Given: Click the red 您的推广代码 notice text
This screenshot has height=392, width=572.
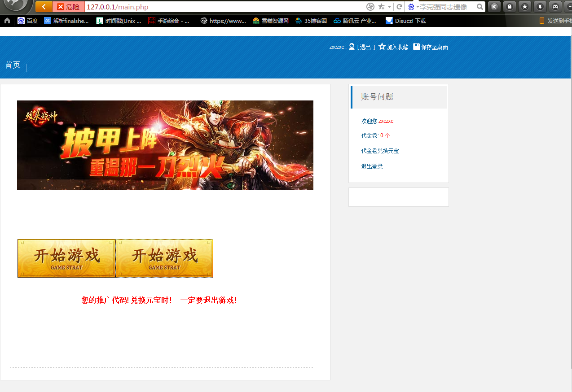Looking at the screenshot, I should point(159,301).
